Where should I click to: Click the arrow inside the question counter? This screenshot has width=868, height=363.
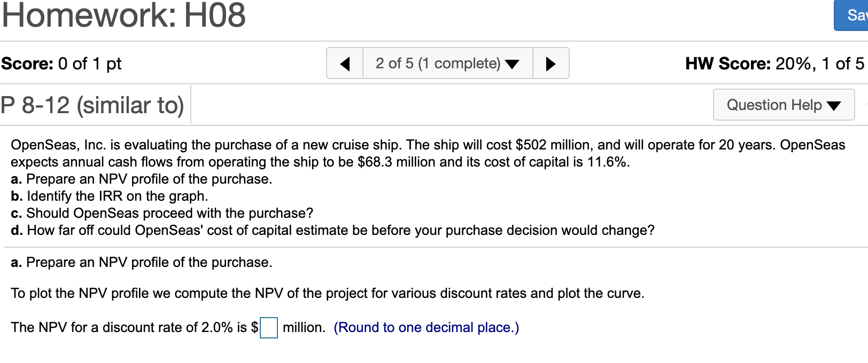[x=511, y=63]
